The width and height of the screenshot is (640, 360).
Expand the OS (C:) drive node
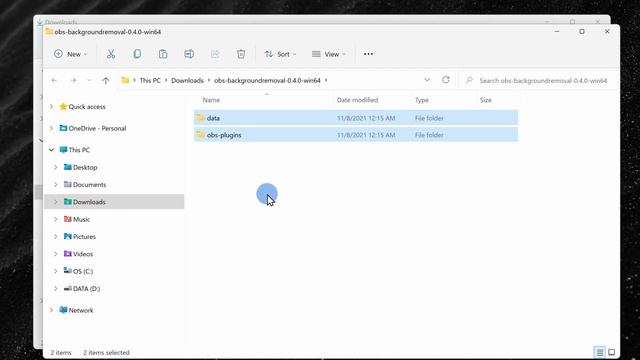click(x=56, y=271)
